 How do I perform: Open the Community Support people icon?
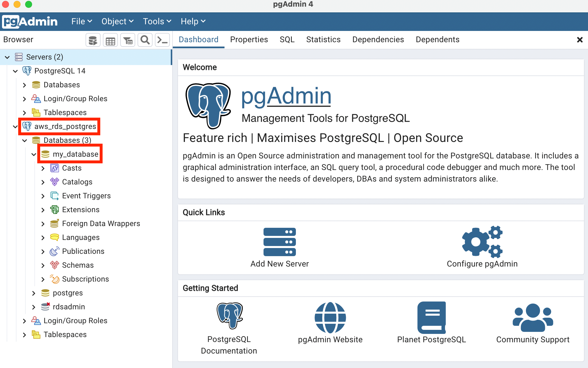533,317
